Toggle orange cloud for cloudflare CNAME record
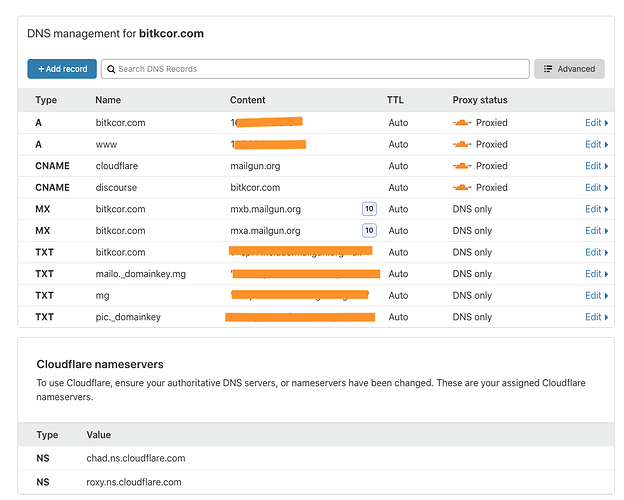Viewport: 624px width, 500px height. pyautogui.click(x=462, y=166)
